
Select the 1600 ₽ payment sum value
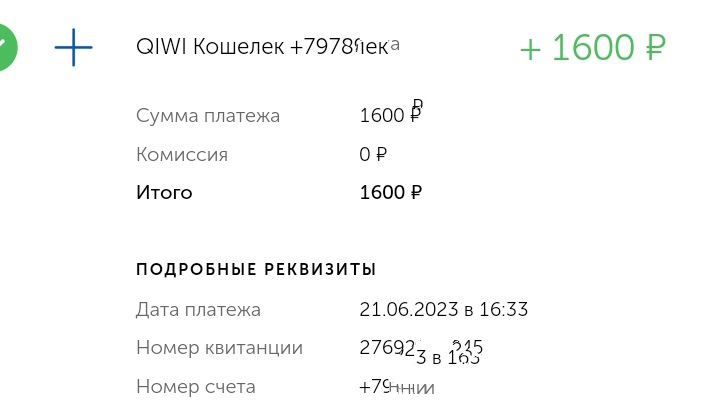[x=389, y=116]
